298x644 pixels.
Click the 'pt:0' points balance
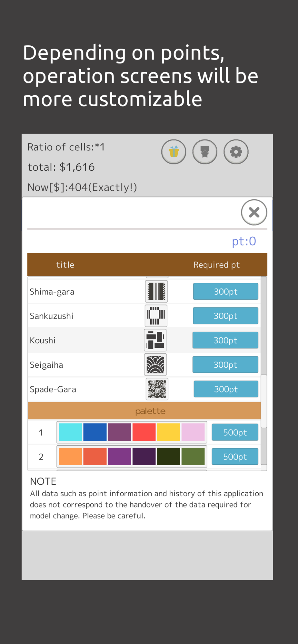pyautogui.click(x=244, y=241)
